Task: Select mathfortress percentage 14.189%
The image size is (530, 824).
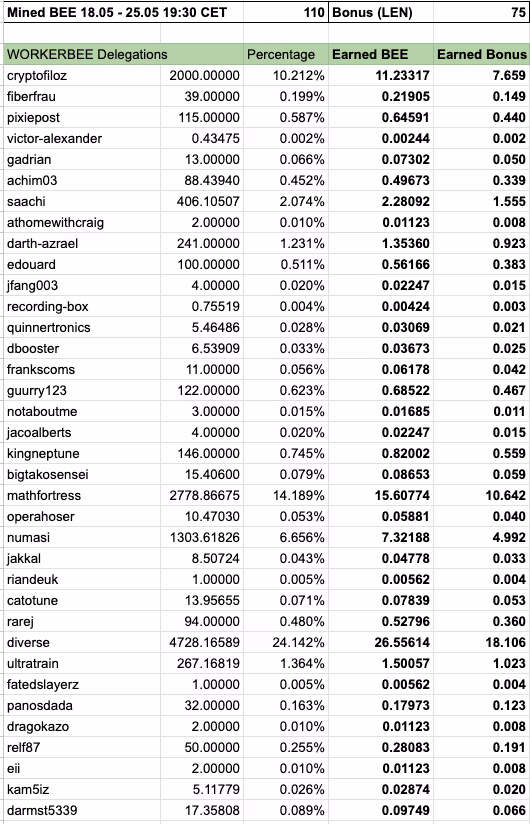Action: coord(286,496)
